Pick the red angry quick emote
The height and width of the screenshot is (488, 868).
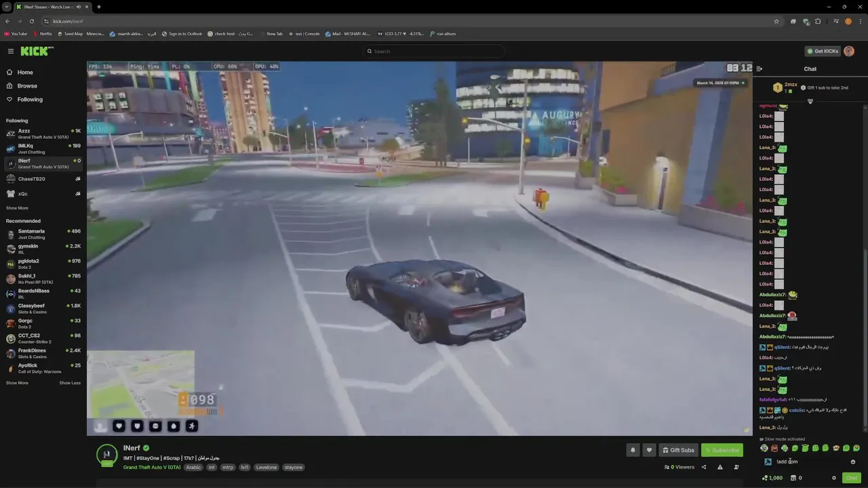point(774,448)
